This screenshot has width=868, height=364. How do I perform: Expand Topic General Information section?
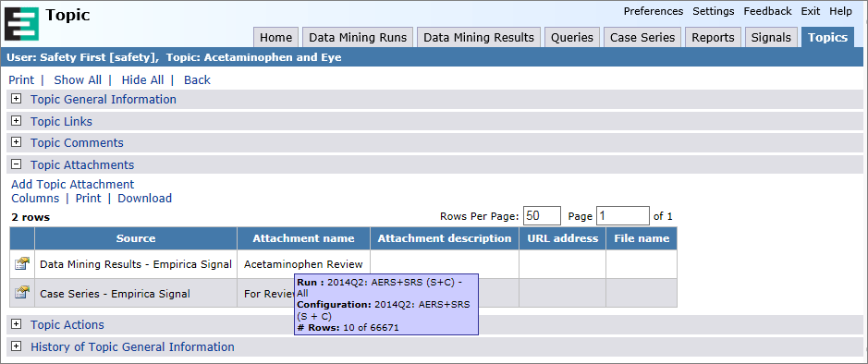17,100
